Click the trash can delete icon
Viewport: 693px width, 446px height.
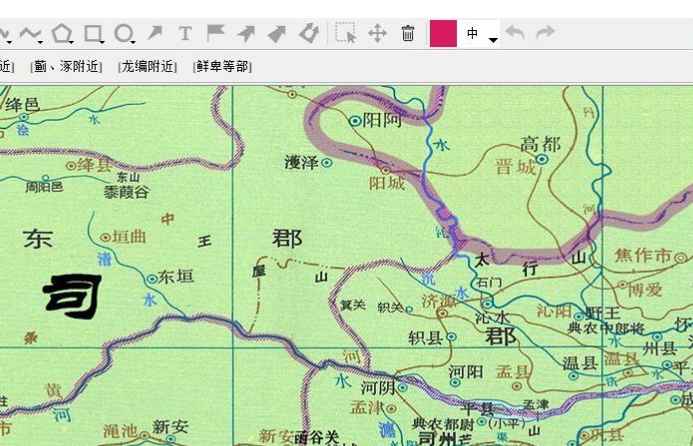[x=408, y=33]
